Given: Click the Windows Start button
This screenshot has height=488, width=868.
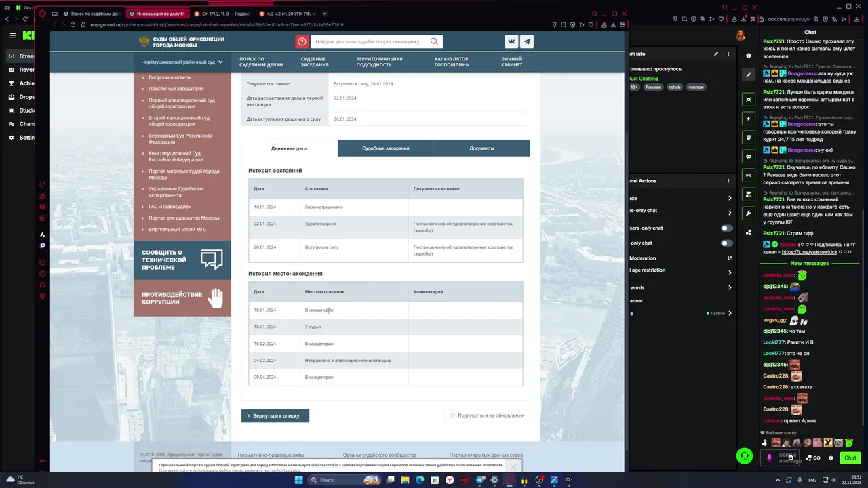Looking at the screenshot, I should pyautogui.click(x=298, y=480).
